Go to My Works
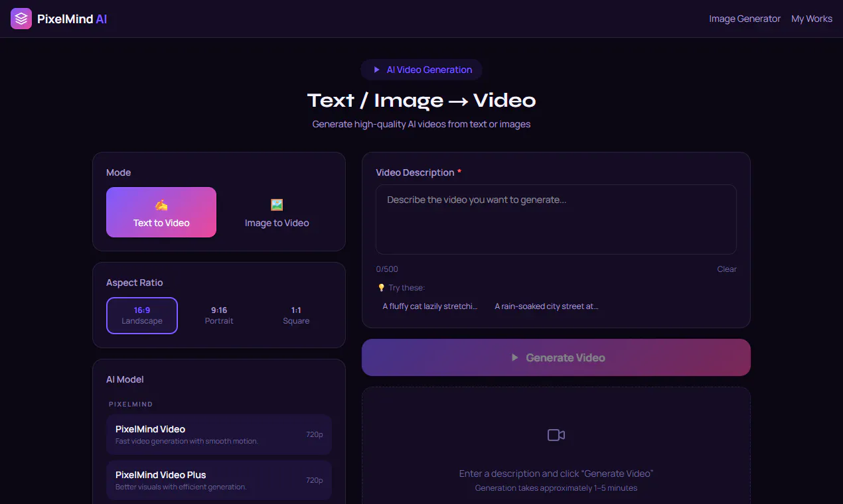Image resolution: width=843 pixels, height=504 pixels. coord(812,19)
